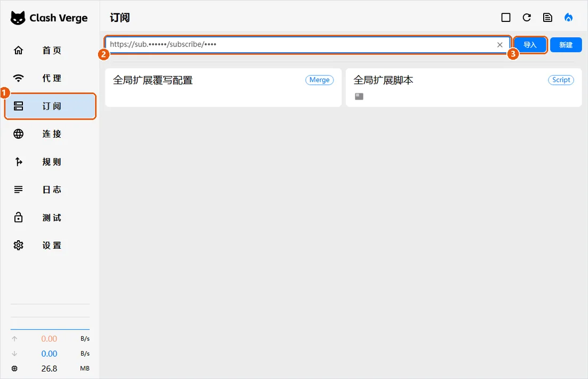Click the memory chip icon

pyautogui.click(x=14, y=368)
